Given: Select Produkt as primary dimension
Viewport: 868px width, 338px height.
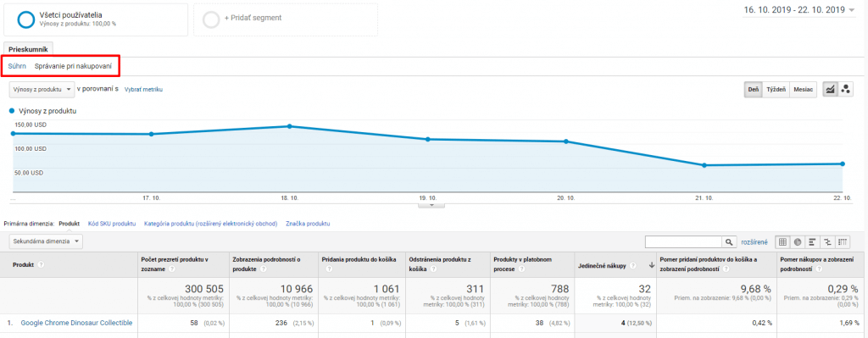Looking at the screenshot, I should pyautogui.click(x=70, y=224).
